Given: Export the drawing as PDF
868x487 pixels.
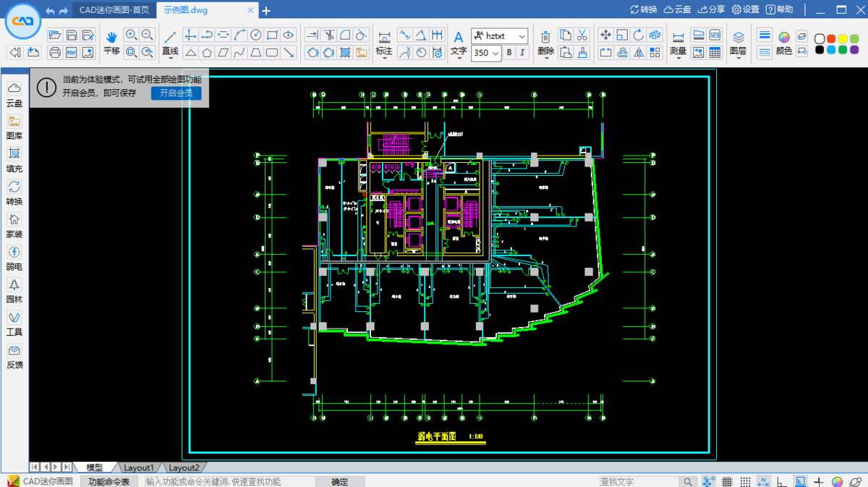Looking at the screenshot, I should click(71, 51).
